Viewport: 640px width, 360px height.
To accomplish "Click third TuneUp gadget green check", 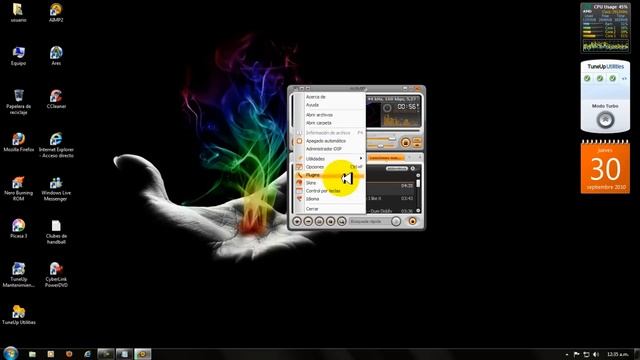I will tap(612, 78).
